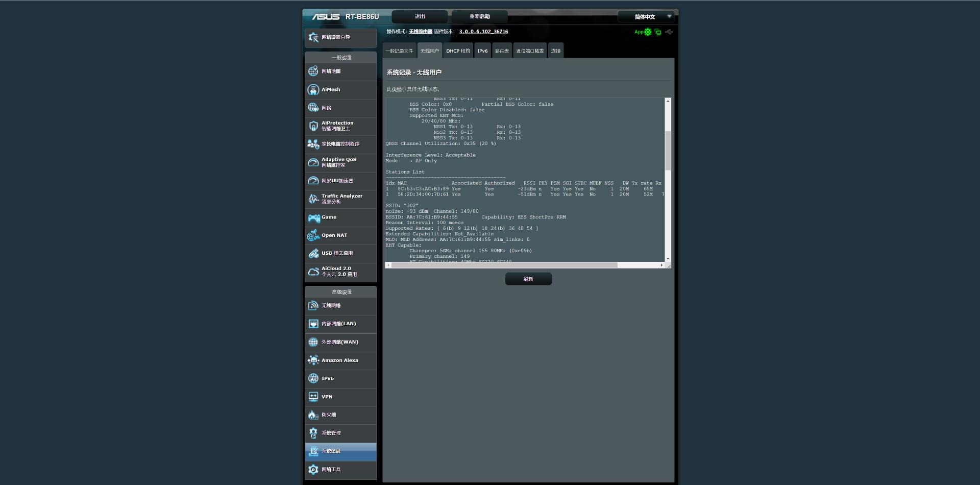This screenshot has width=980, height=485.
Task: Click MAC address 8C:53:C3:AC:B3:89 in log
Action: pyautogui.click(x=423, y=189)
